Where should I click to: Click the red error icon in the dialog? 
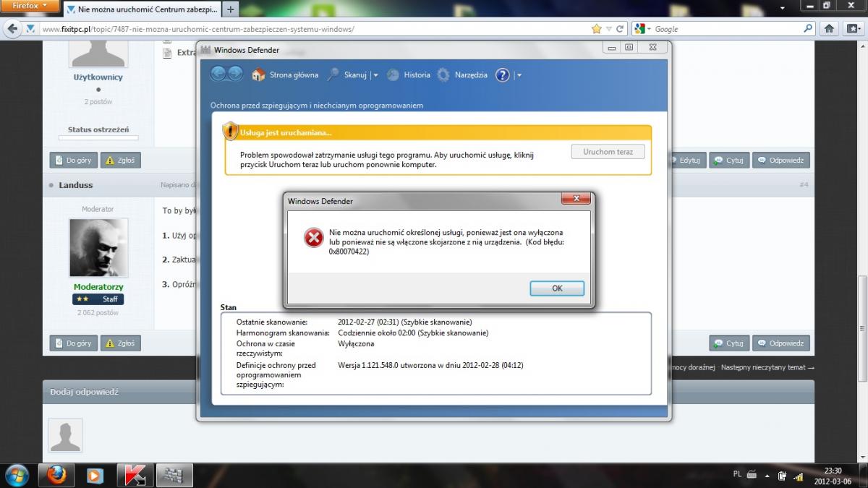point(313,237)
